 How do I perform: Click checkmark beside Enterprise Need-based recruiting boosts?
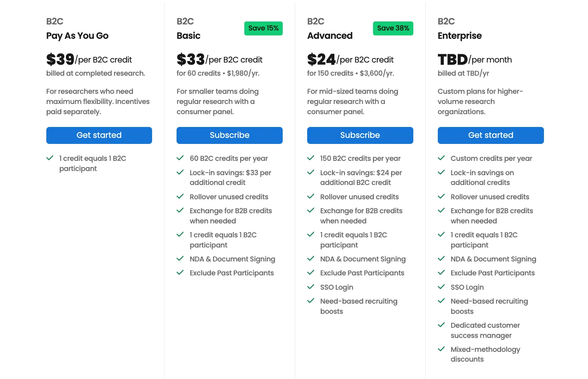[441, 301]
